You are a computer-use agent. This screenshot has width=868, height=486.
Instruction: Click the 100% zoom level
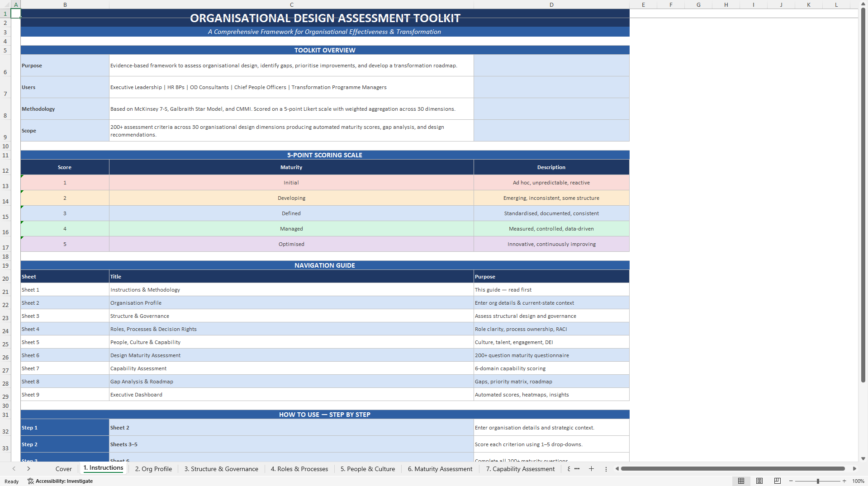(858, 481)
